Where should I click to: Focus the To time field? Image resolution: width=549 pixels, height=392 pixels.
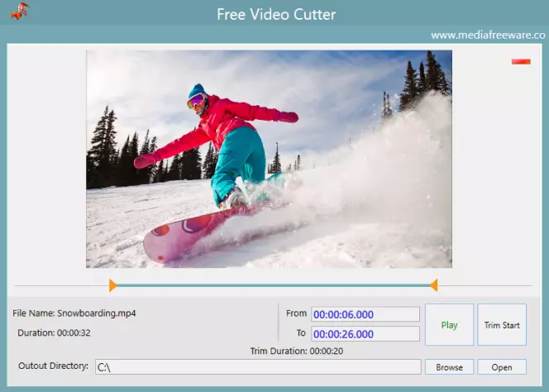tap(365, 334)
